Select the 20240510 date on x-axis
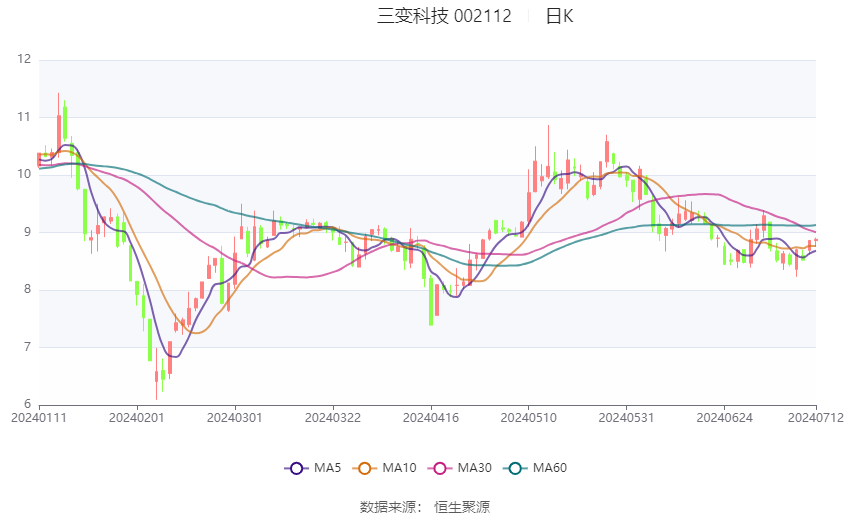Screen dimensions: 850x517 pyautogui.click(x=527, y=416)
